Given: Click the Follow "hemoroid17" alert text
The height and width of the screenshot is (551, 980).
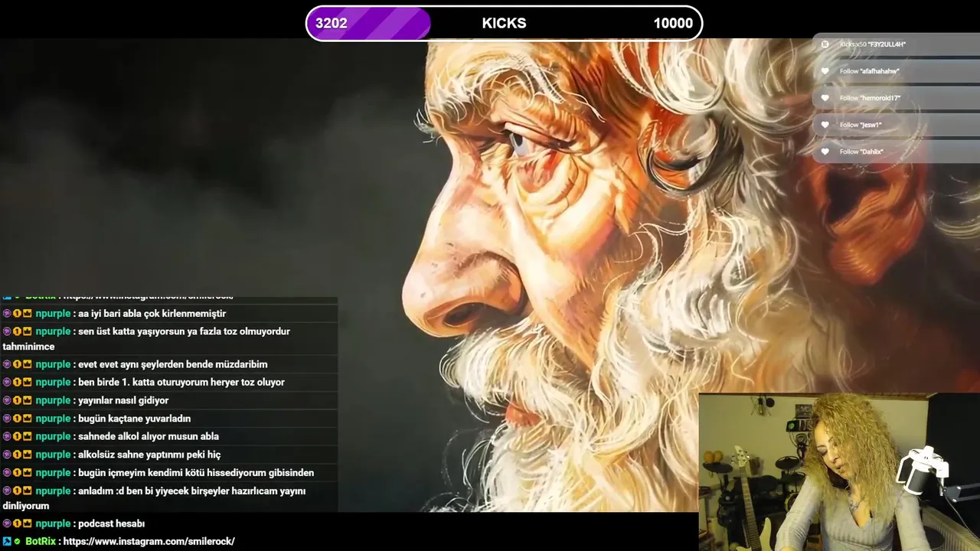Looking at the screenshot, I should pyautogui.click(x=870, y=98).
